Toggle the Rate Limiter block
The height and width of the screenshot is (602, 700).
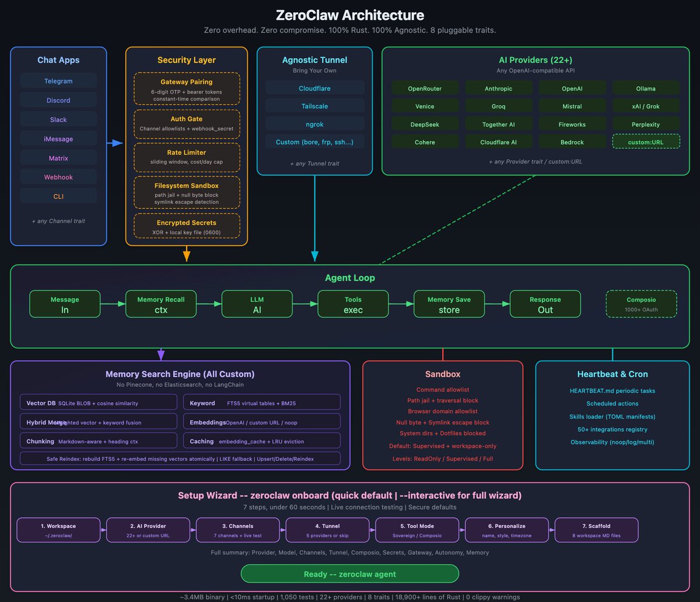click(x=186, y=157)
